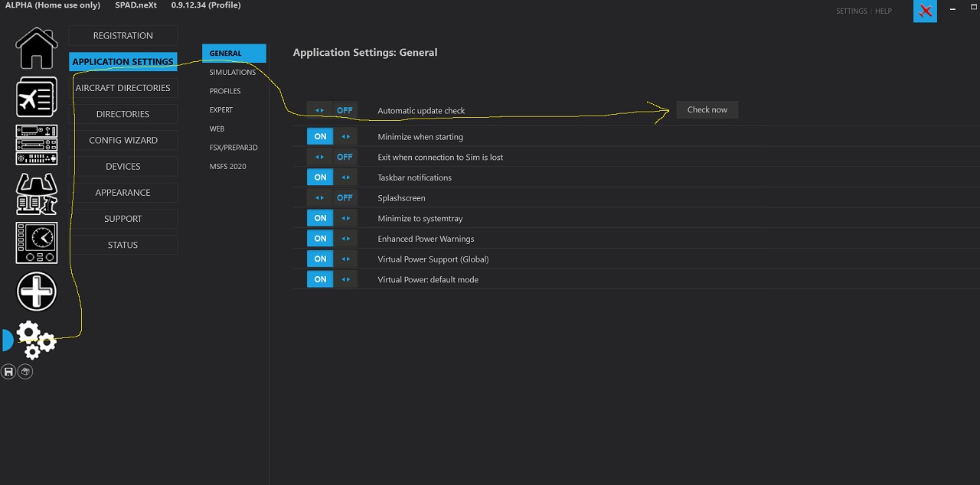
Task: Open the aircraft profiles icon
Action: click(37, 97)
